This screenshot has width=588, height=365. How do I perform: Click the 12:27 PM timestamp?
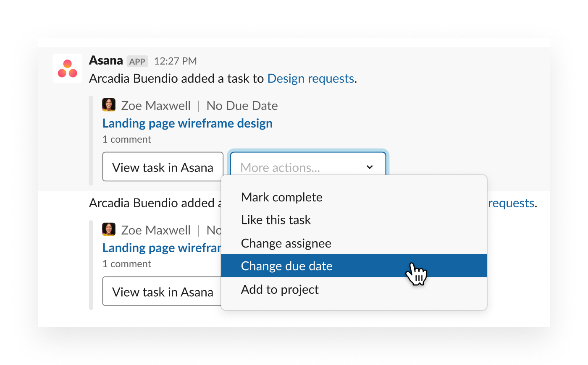[176, 61]
